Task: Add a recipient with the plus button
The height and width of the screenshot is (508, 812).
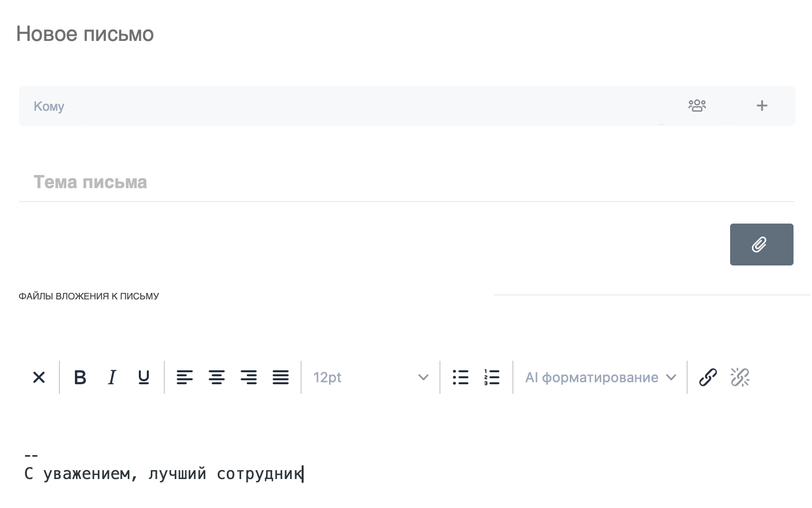Action: point(762,106)
